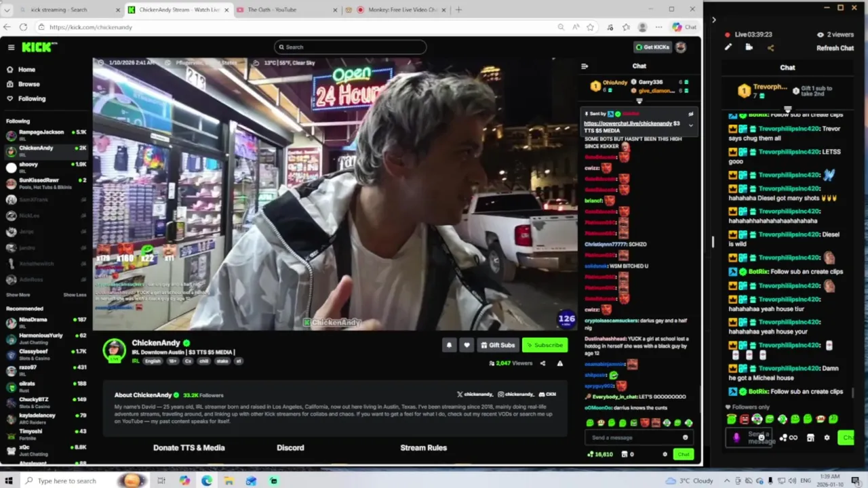
Task: Expand the chat gift leaderboard handle
Action: pyautogui.click(x=639, y=101)
